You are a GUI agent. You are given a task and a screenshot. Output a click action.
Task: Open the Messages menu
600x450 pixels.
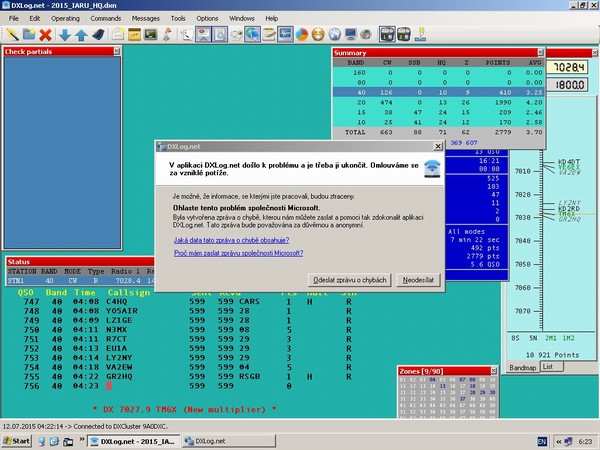pos(145,18)
